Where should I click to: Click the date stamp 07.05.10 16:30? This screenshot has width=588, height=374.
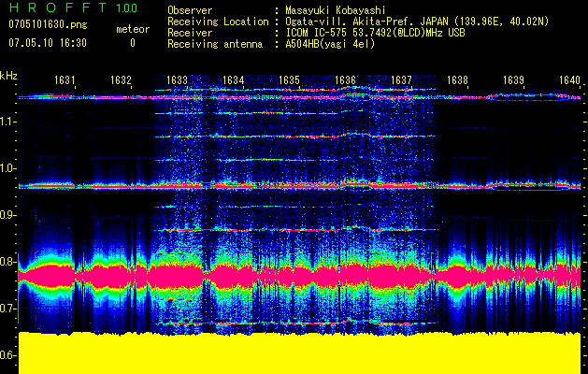tap(48, 43)
